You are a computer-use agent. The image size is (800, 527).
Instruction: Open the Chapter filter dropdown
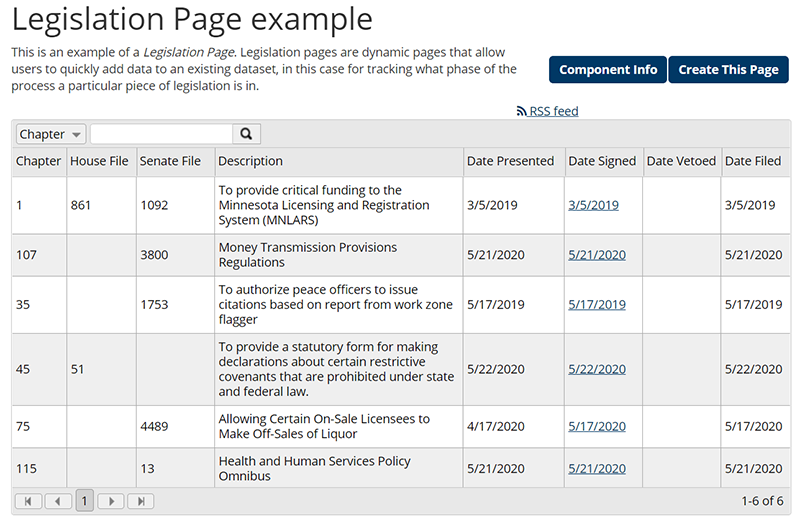[x=51, y=134]
